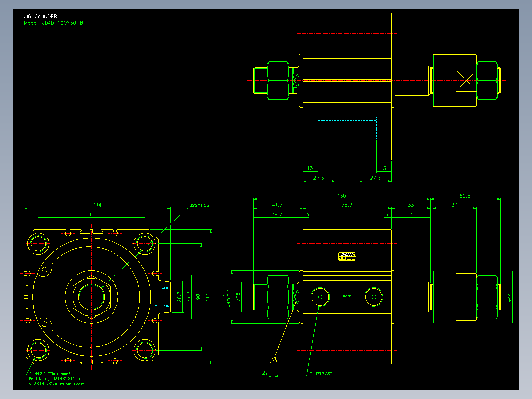Select the '33' dimension text
The height and width of the screenshot is (399, 532).
click(411, 205)
